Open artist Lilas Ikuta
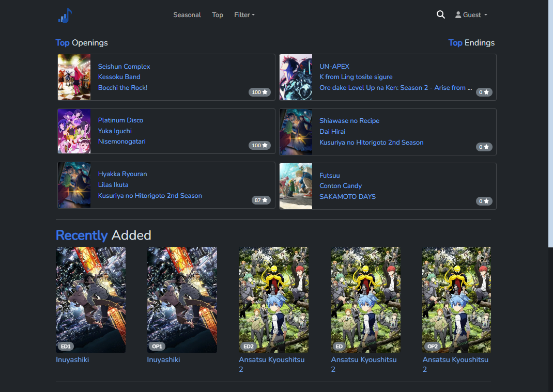 point(113,185)
